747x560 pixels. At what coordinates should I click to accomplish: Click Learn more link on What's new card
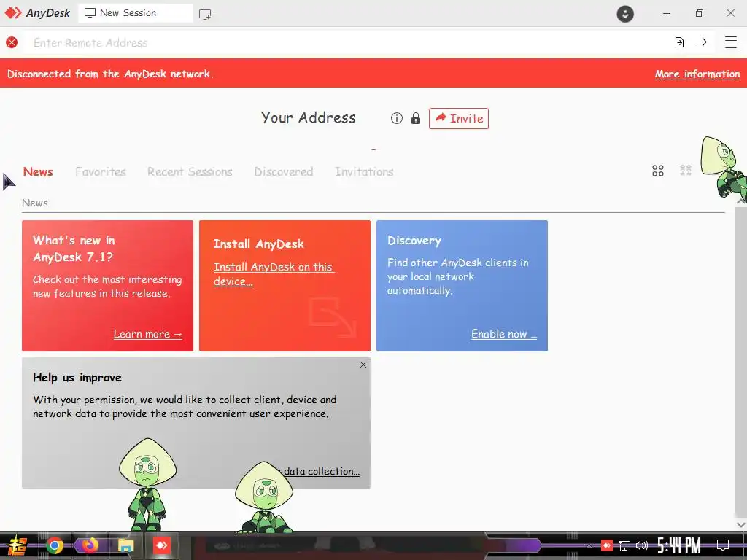147,334
